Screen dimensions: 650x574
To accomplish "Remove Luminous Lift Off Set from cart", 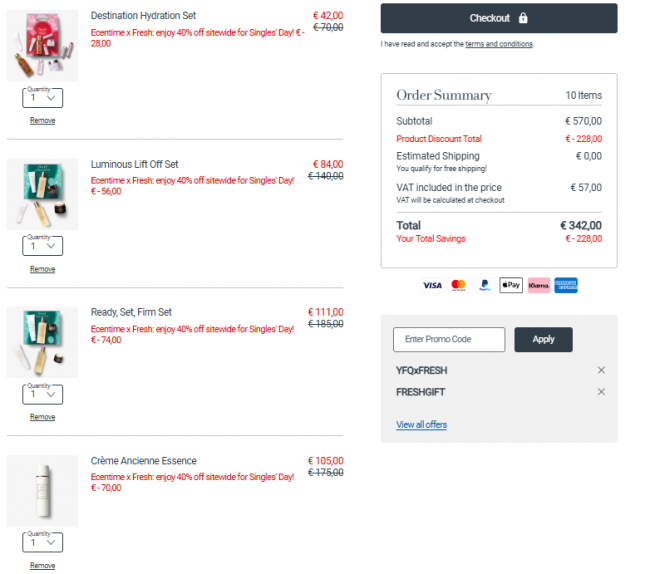I will coord(42,269).
